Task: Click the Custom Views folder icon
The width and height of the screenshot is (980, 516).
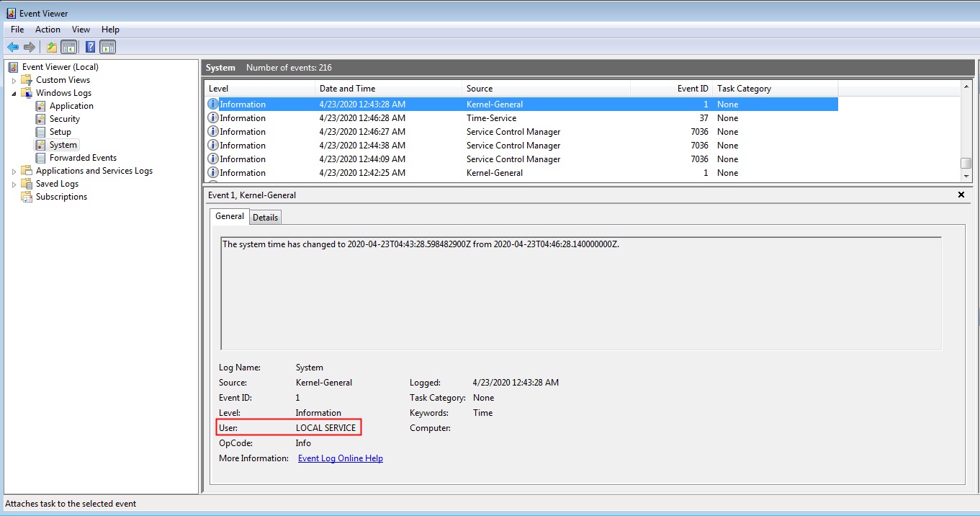Action: pyautogui.click(x=27, y=80)
